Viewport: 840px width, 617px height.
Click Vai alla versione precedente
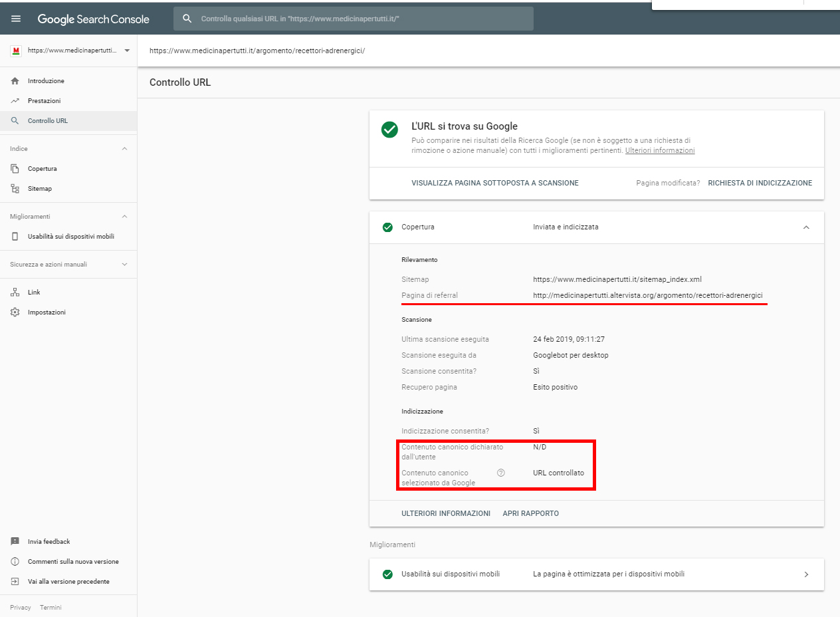click(68, 582)
